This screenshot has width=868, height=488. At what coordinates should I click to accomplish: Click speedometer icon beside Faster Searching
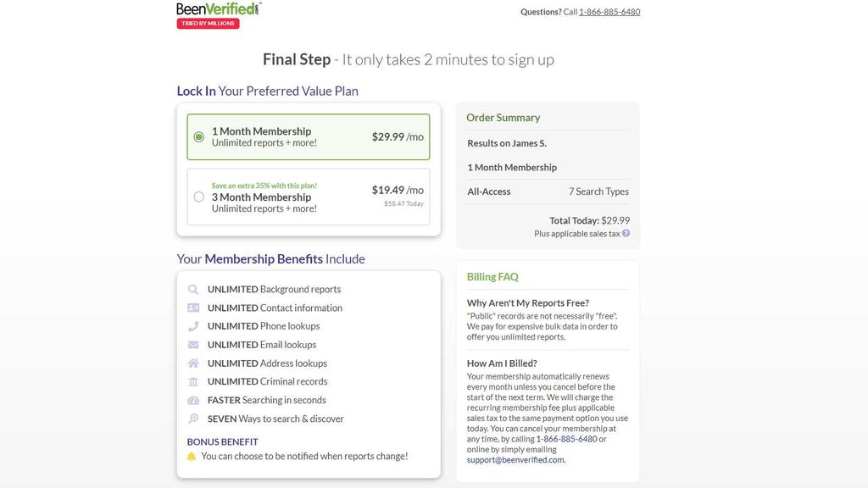click(193, 401)
